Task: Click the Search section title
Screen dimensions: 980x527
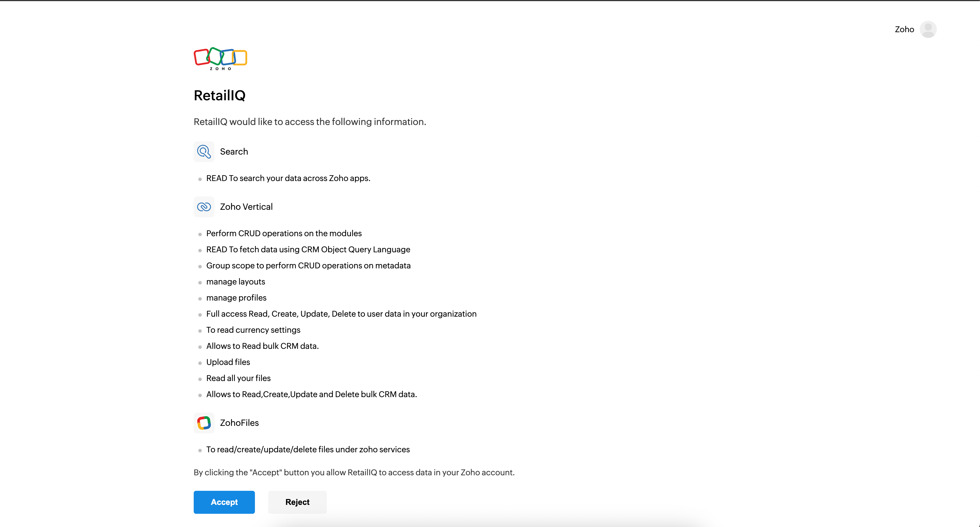Action: pyautogui.click(x=234, y=151)
